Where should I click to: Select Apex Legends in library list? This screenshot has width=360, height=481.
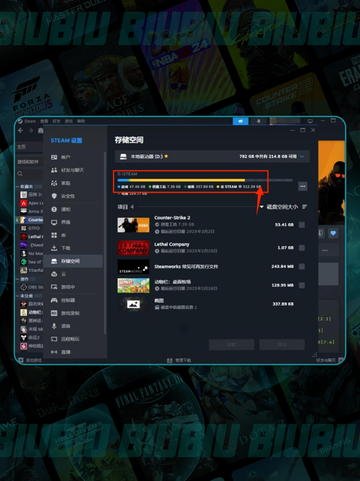pos(32,203)
